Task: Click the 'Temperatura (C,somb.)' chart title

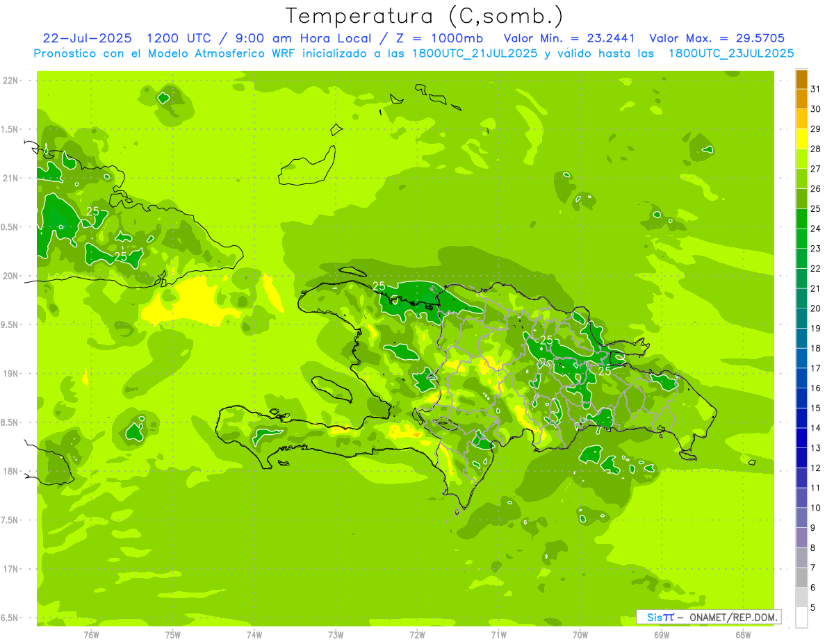Action: click(x=425, y=16)
